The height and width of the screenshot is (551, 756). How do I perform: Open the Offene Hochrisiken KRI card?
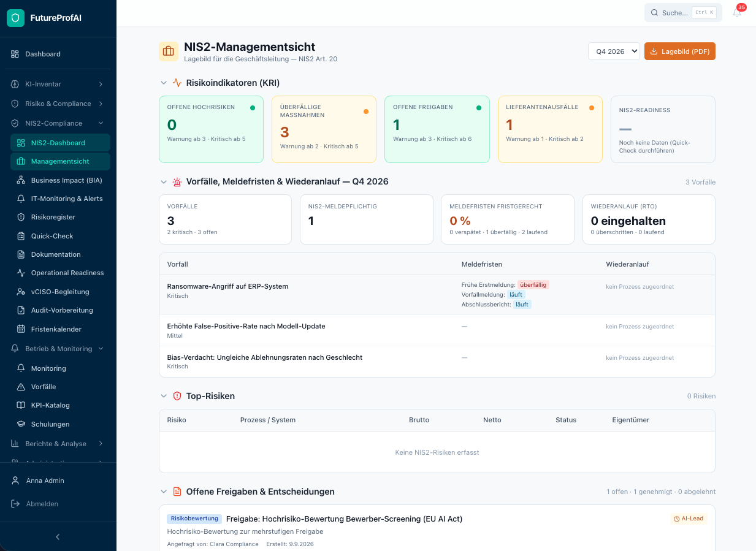click(211, 129)
